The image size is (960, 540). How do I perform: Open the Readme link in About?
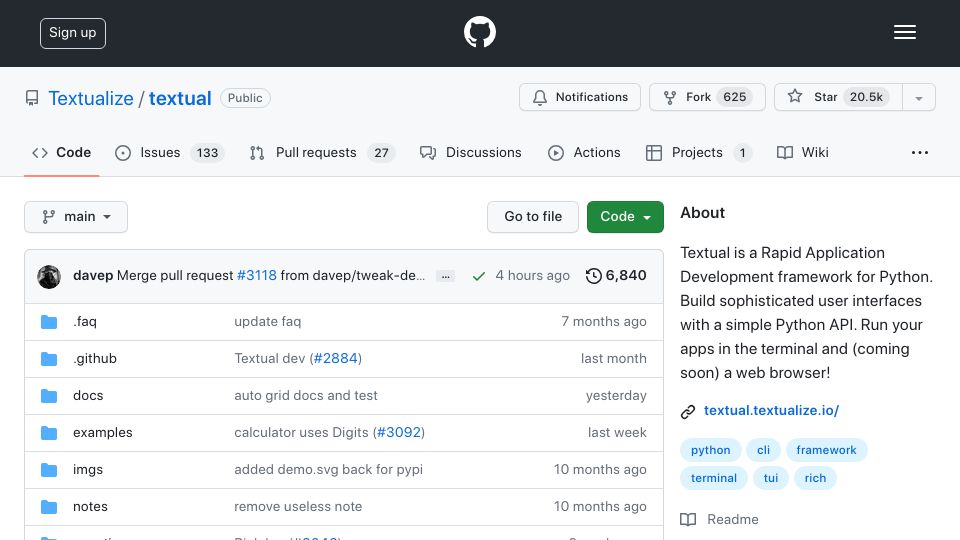pos(720,519)
